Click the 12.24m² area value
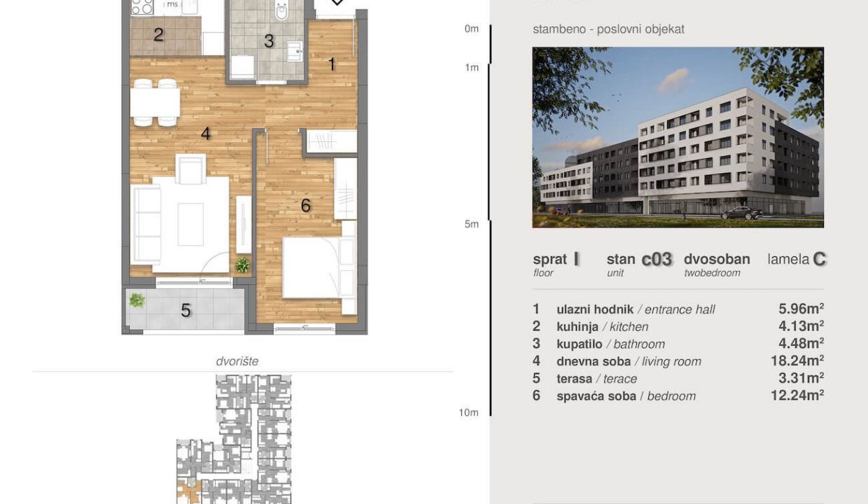 [797, 395]
